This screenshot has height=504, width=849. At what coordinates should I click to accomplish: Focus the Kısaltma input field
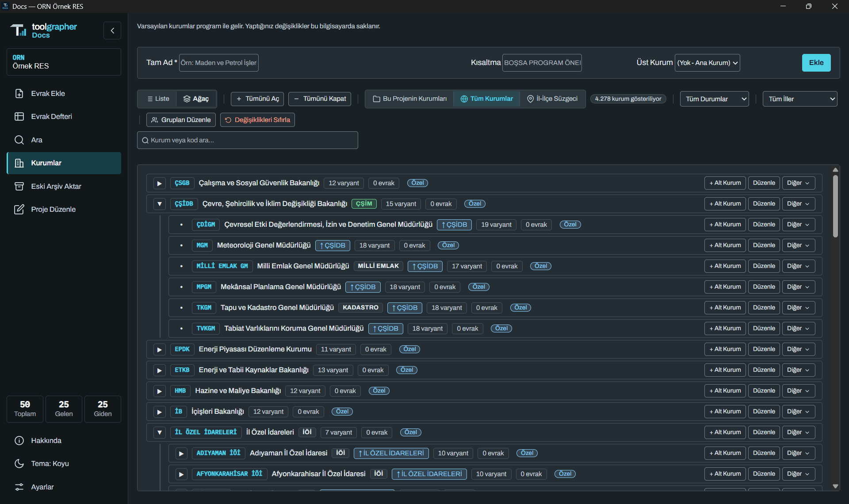coord(542,62)
